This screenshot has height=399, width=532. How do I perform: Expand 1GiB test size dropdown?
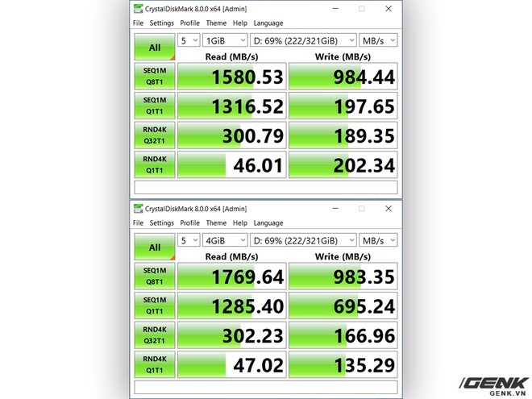225,40
